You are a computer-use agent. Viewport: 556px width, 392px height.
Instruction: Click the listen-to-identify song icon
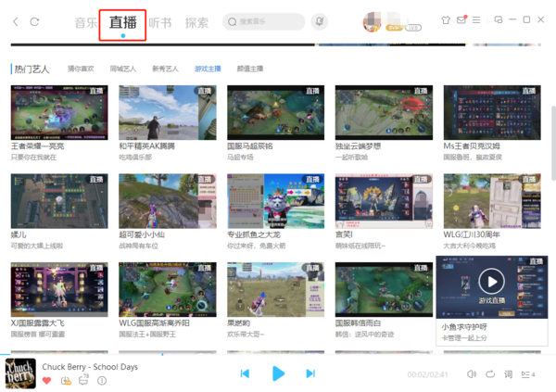click(320, 21)
